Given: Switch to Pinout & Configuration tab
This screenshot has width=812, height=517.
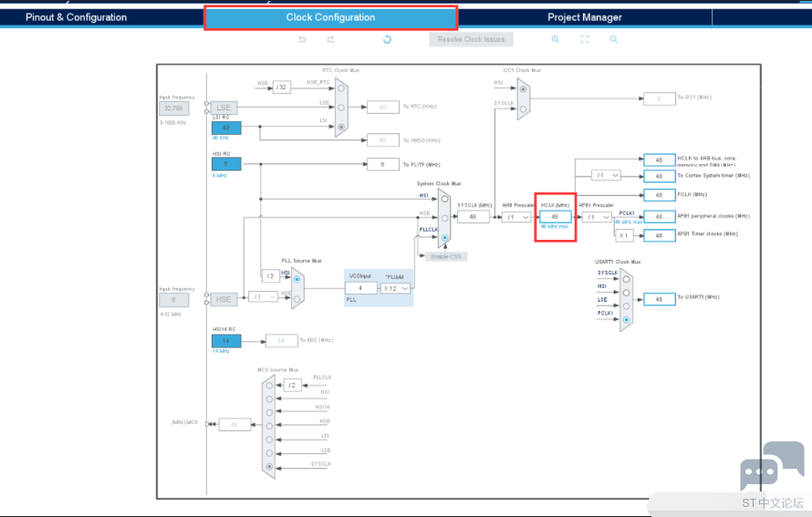Looking at the screenshot, I should [76, 17].
